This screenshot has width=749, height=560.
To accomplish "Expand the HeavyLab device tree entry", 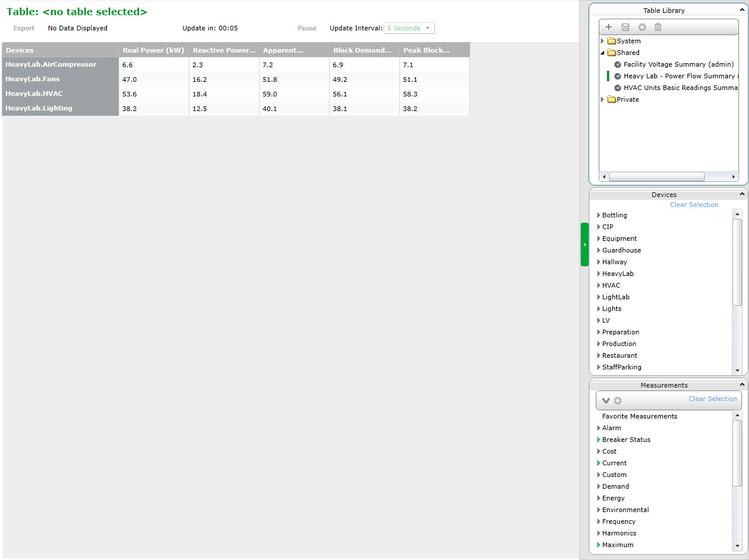I will (x=598, y=274).
